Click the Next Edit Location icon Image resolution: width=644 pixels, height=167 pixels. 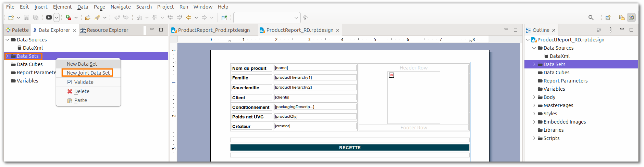tap(179, 17)
